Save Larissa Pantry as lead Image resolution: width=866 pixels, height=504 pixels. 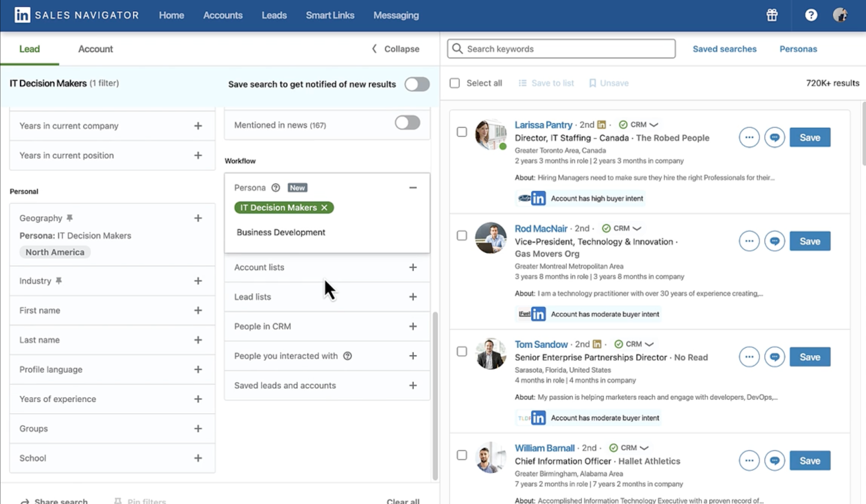pos(810,137)
